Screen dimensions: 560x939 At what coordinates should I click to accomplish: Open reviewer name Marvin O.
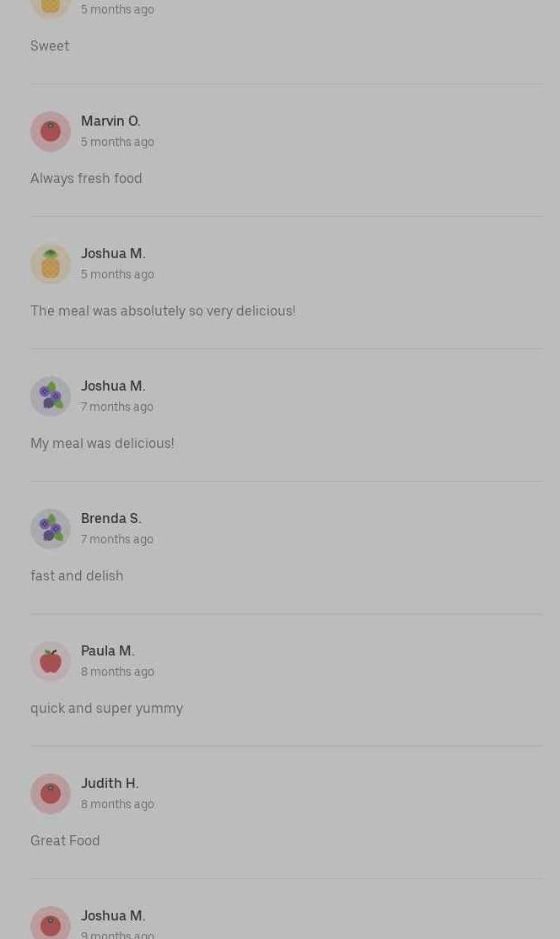[110, 121]
